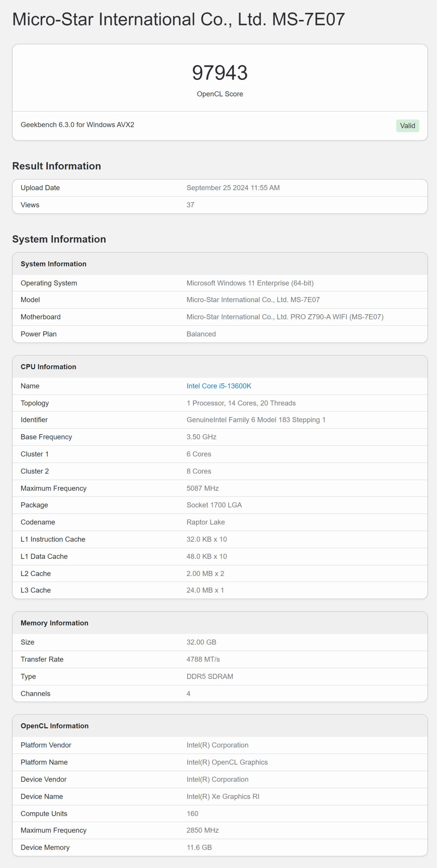Click the Codename value Raptor Lake
Image resolution: width=437 pixels, height=868 pixels.
(206, 522)
